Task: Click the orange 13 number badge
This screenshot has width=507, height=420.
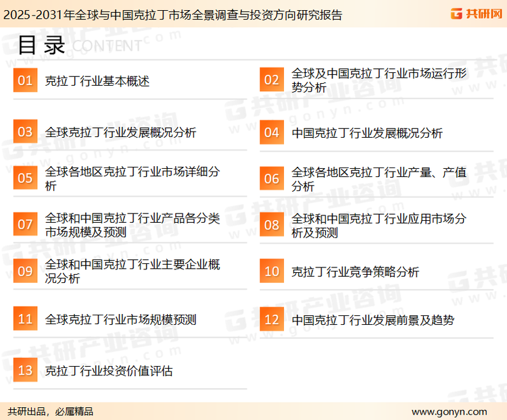Action: click(x=25, y=370)
